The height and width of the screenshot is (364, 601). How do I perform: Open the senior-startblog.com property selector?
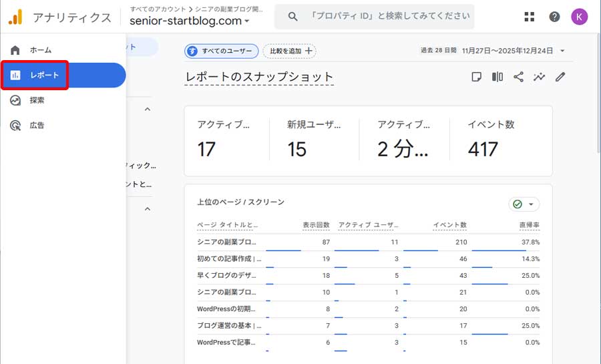[x=190, y=21]
